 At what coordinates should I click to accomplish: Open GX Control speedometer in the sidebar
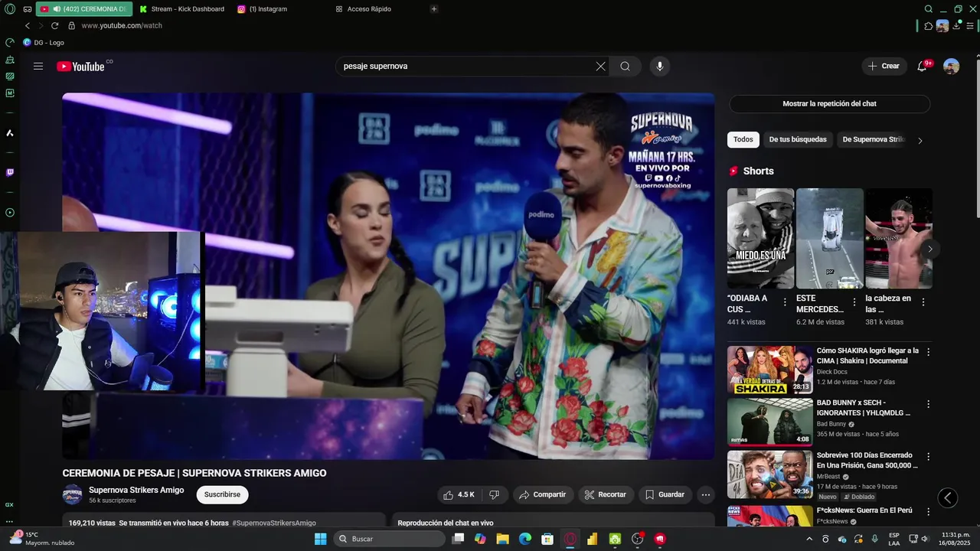coord(10,43)
